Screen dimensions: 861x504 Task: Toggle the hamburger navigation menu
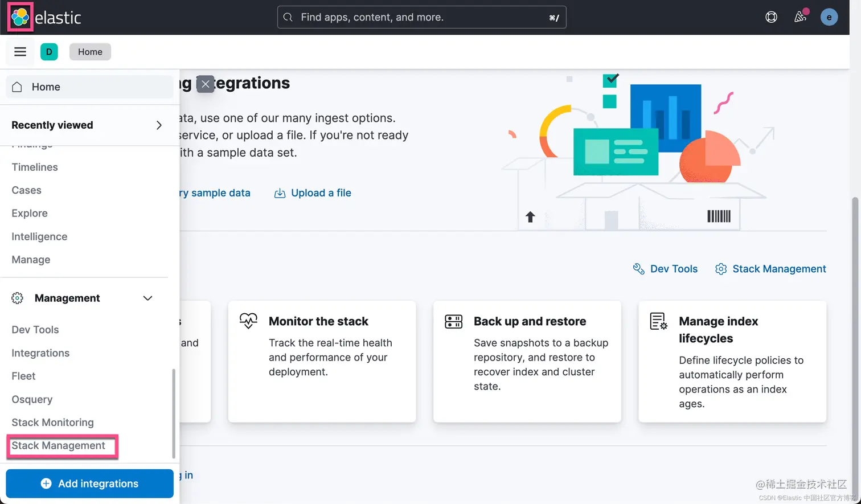tap(20, 52)
